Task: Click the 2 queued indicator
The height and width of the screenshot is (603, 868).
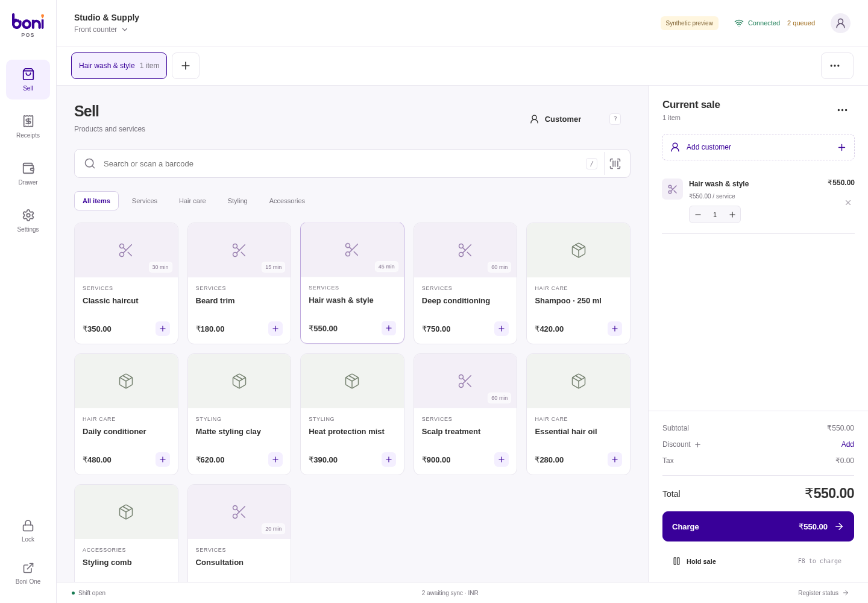Action: tap(801, 23)
